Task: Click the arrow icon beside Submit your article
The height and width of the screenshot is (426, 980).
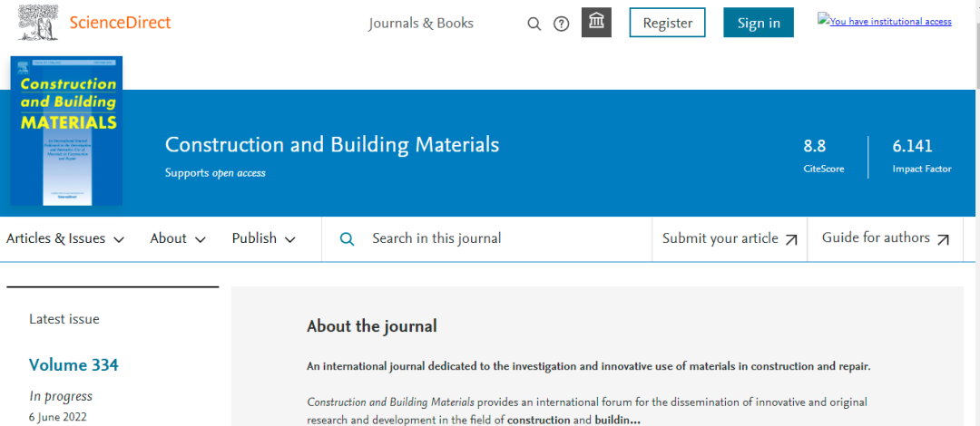Action: click(791, 239)
